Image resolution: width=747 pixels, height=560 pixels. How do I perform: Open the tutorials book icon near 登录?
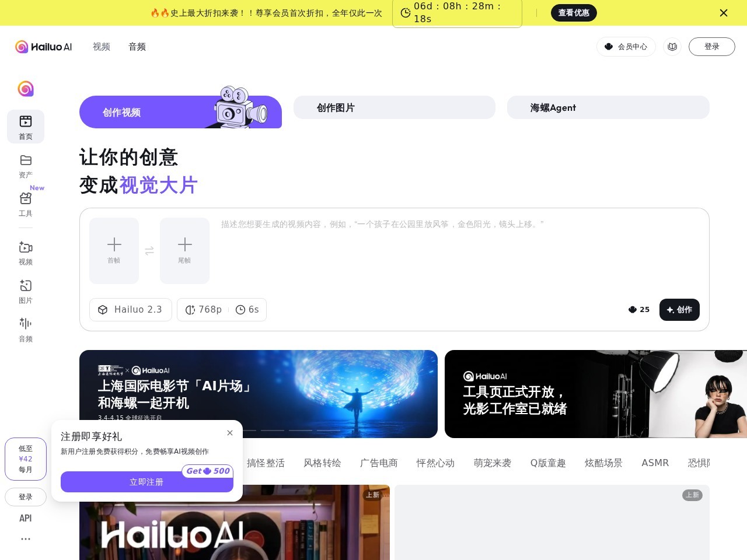pos(672,47)
